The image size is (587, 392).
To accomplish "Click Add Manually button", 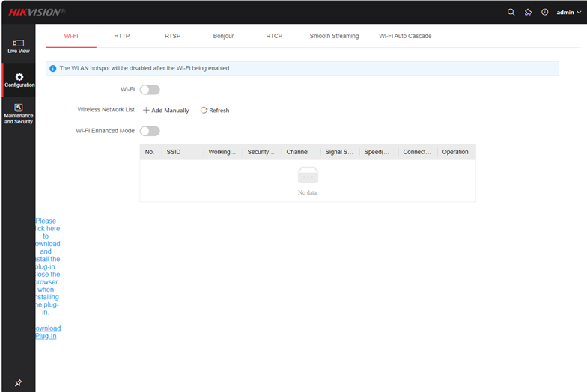I will [166, 111].
